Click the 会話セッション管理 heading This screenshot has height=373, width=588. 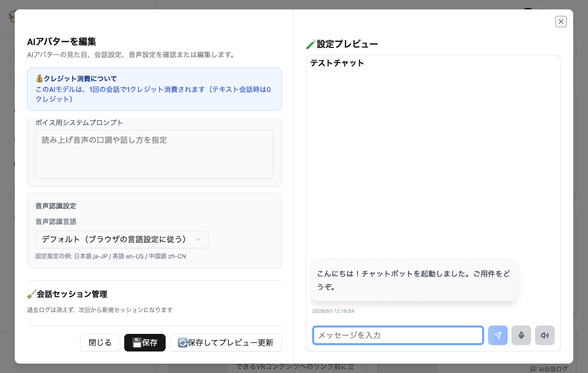[x=67, y=294]
